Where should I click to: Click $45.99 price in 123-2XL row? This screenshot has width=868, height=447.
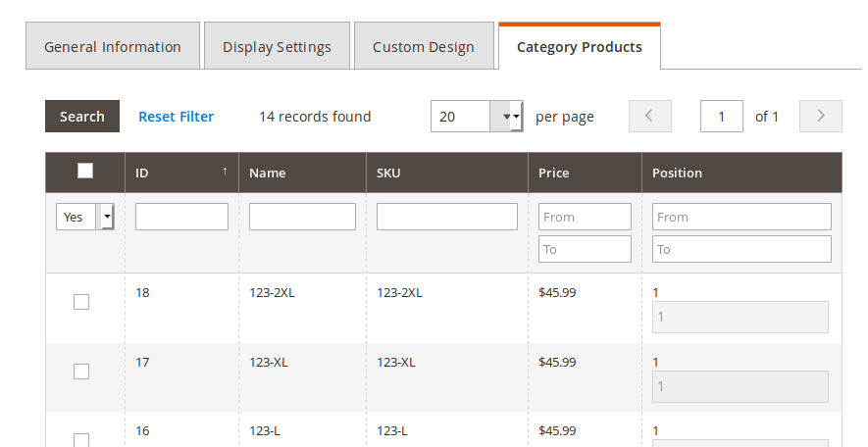[557, 293]
